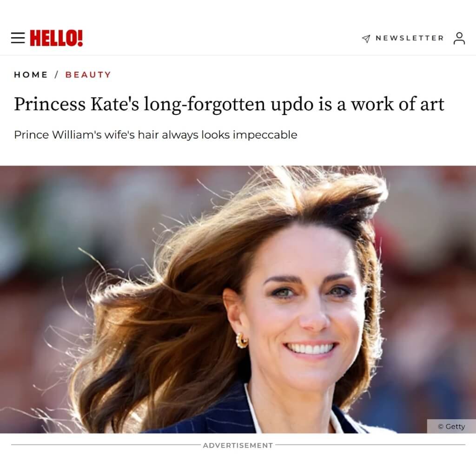Click the words 'work of art' in the headline
Image resolution: width=476 pixels, height=476 pixels.
point(398,104)
